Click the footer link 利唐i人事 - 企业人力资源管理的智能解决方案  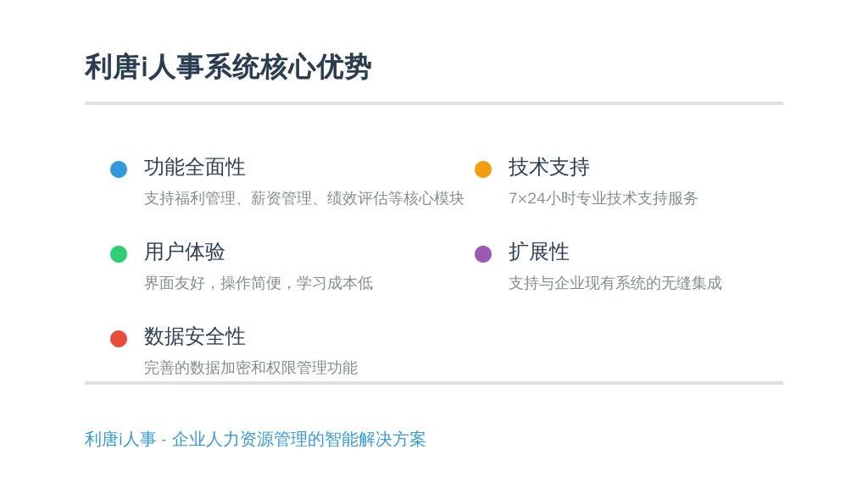(255, 440)
